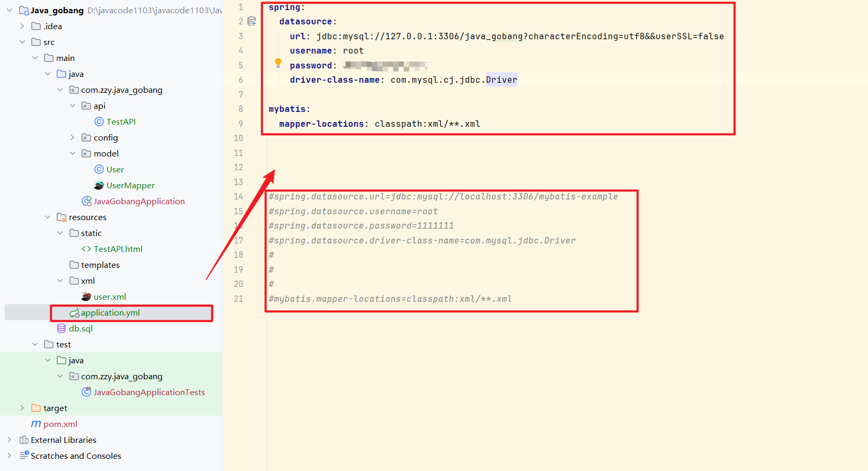868x471 pixels.
Task: Collapse the Java_gobang project root
Action: (10, 10)
